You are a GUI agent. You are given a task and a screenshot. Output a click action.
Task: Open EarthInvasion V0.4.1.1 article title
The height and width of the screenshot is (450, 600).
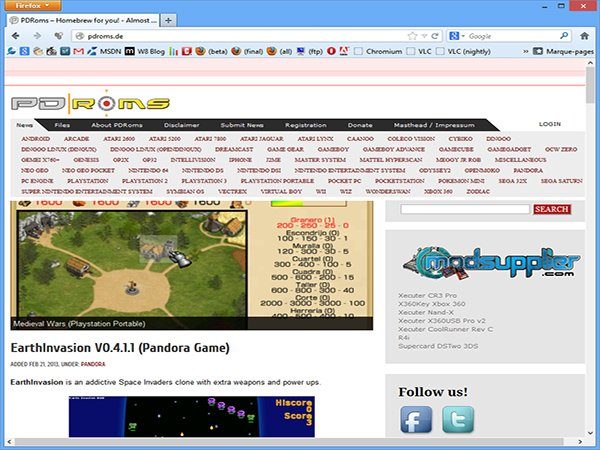[120, 348]
